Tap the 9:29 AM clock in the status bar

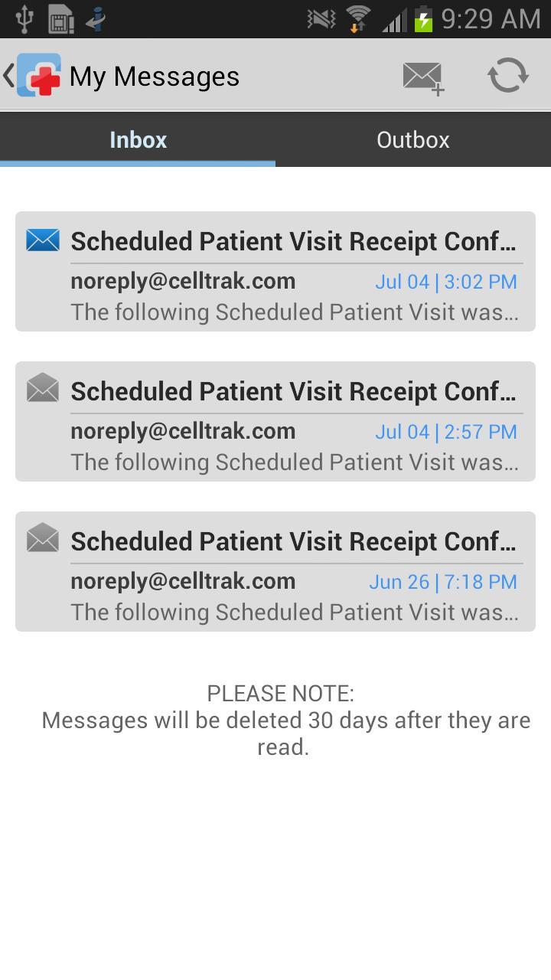tap(491, 18)
